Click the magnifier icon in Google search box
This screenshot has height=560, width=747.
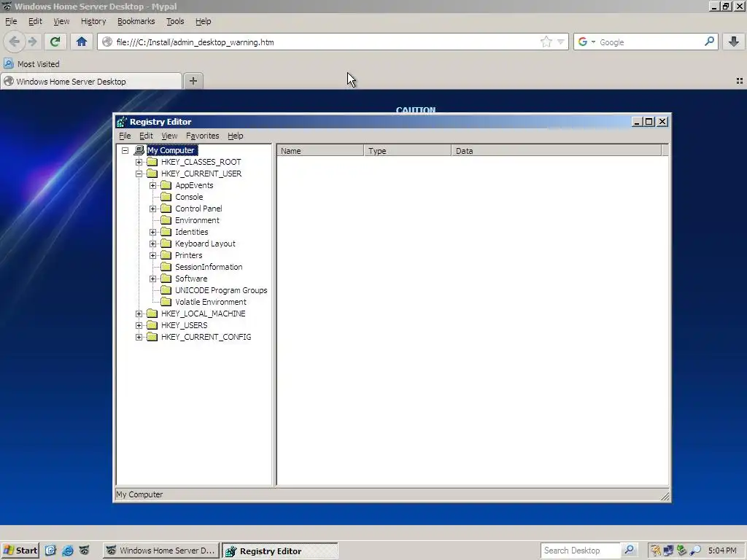pyautogui.click(x=709, y=42)
